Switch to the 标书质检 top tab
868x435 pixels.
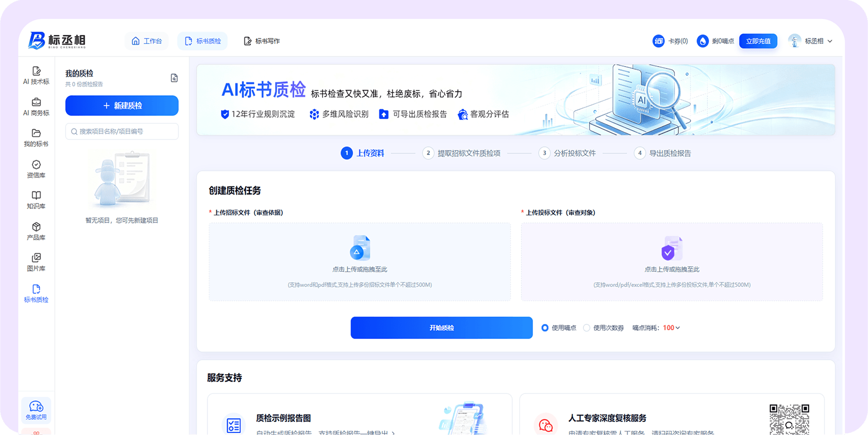[x=202, y=41]
